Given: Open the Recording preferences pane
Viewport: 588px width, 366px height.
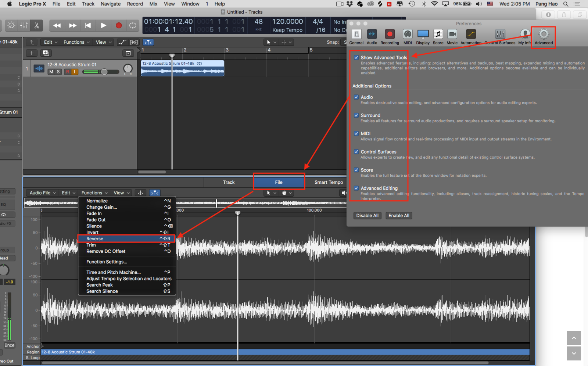Looking at the screenshot, I should [390, 37].
